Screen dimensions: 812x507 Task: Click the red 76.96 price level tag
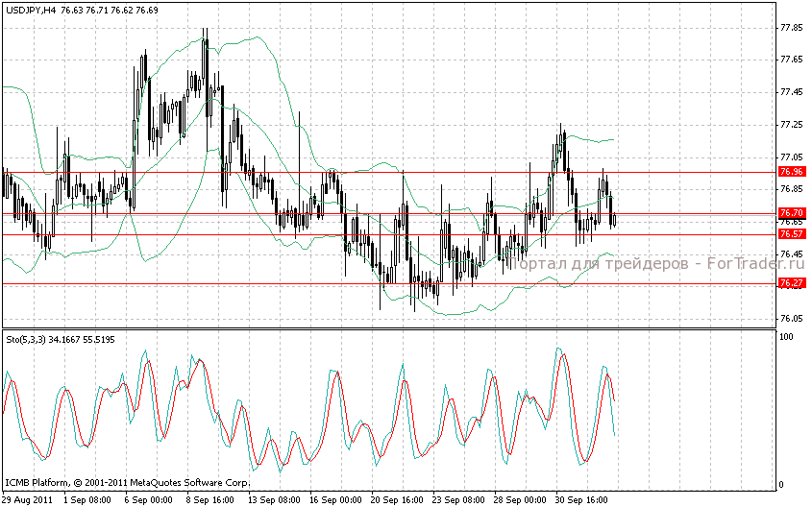coord(792,172)
